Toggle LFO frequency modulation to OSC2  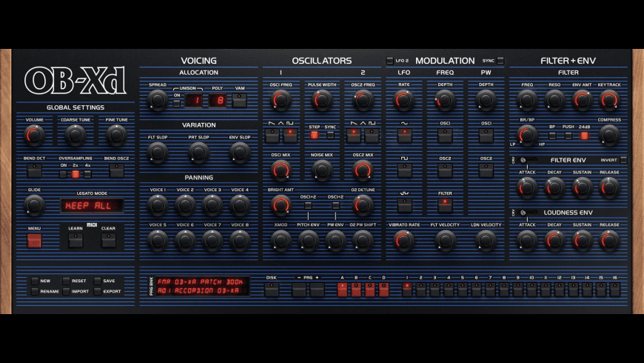[x=445, y=170]
